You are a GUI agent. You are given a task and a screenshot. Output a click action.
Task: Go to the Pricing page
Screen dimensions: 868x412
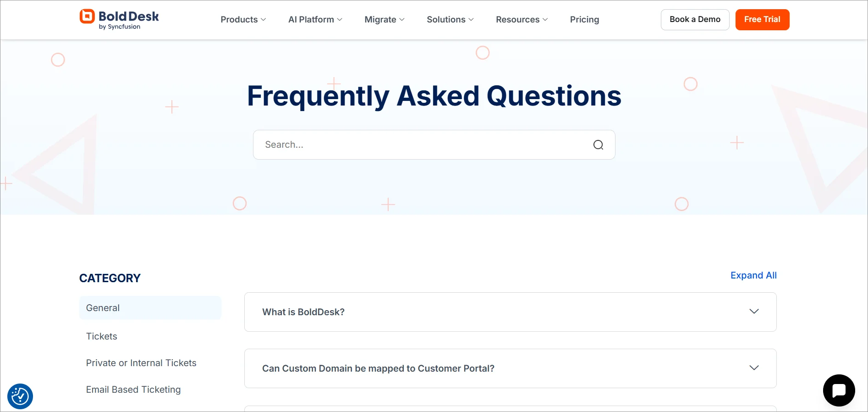click(x=584, y=20)
